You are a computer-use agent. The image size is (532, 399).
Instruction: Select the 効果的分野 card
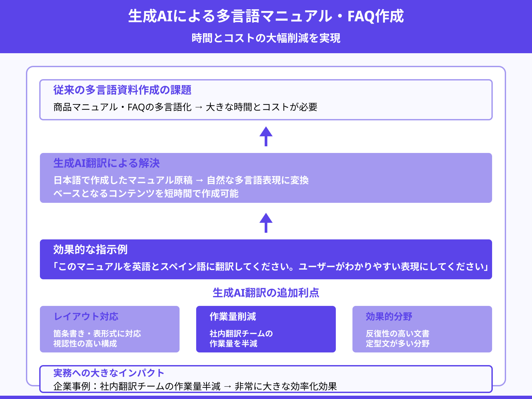[x=422, y=329]
